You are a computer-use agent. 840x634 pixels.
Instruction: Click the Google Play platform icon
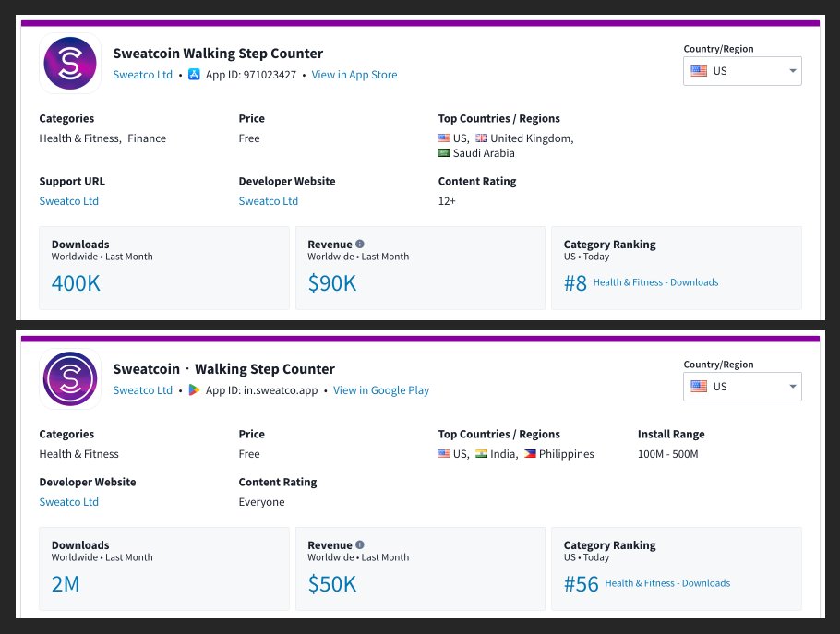[194, 390]
